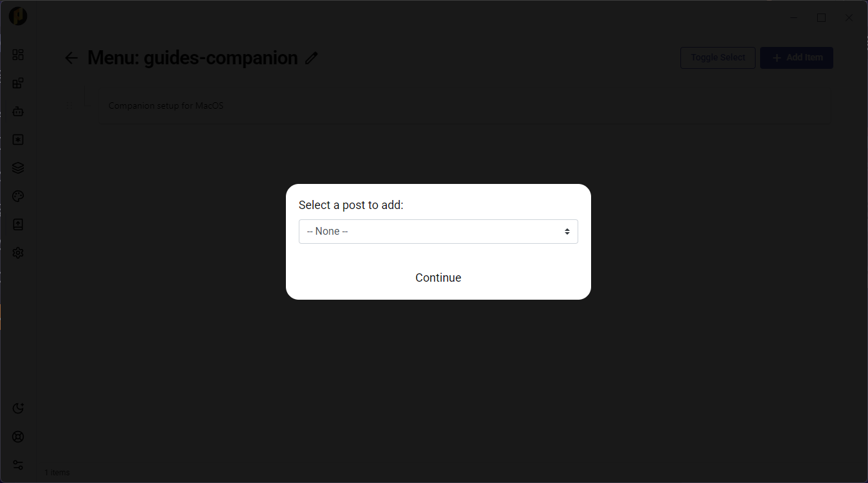Click Continue in the dialog
The height and width of the screenshot is (483, 868).
pos(438,278)
